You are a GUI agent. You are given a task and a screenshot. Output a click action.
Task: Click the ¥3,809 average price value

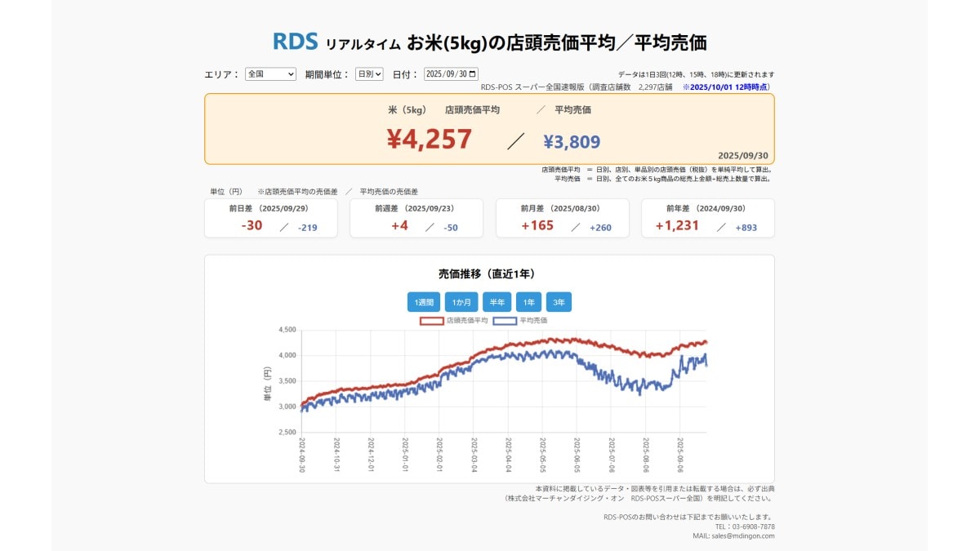pyautogui.click(x=572, y=142)
